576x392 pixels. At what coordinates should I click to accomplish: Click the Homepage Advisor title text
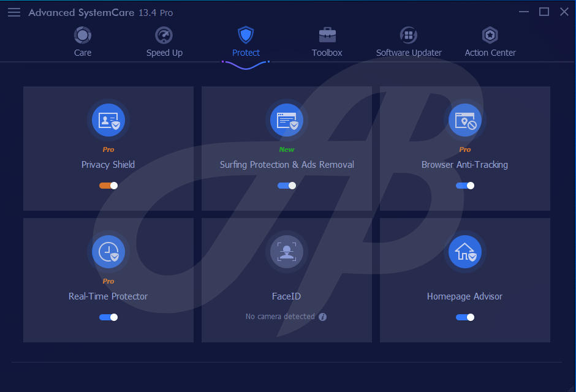coord(464,296)
